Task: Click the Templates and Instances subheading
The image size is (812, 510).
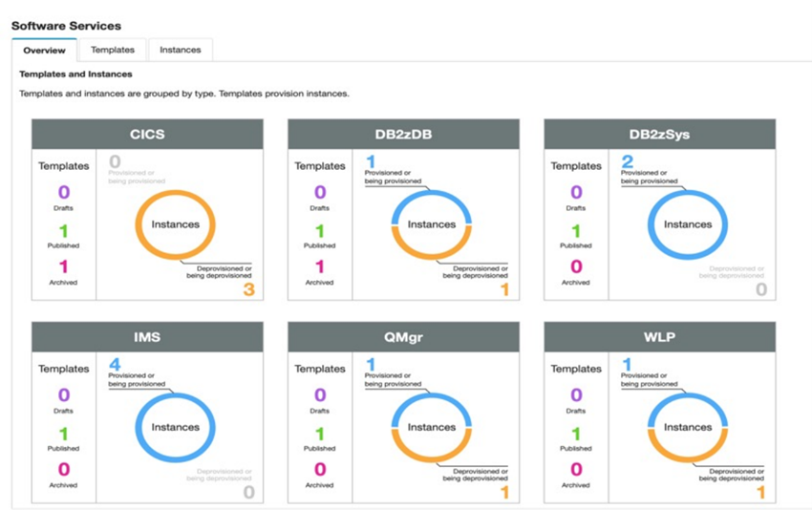Action: [75, 74]
